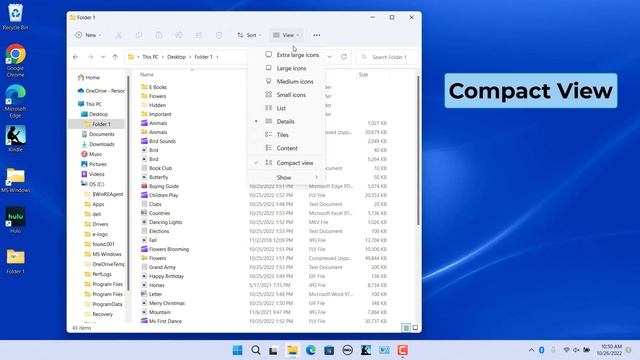Select Extra large icons view

coord(286,55)
